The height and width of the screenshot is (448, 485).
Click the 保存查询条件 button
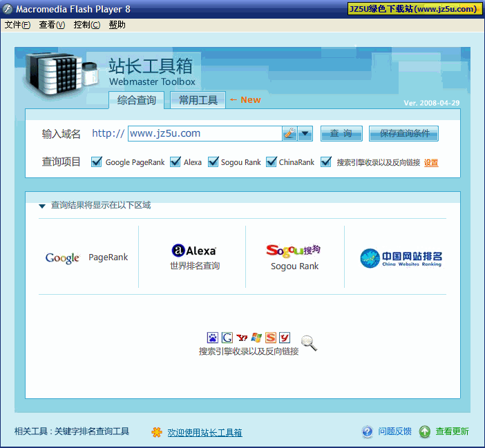pyautogui.click(x=403, y=133)
